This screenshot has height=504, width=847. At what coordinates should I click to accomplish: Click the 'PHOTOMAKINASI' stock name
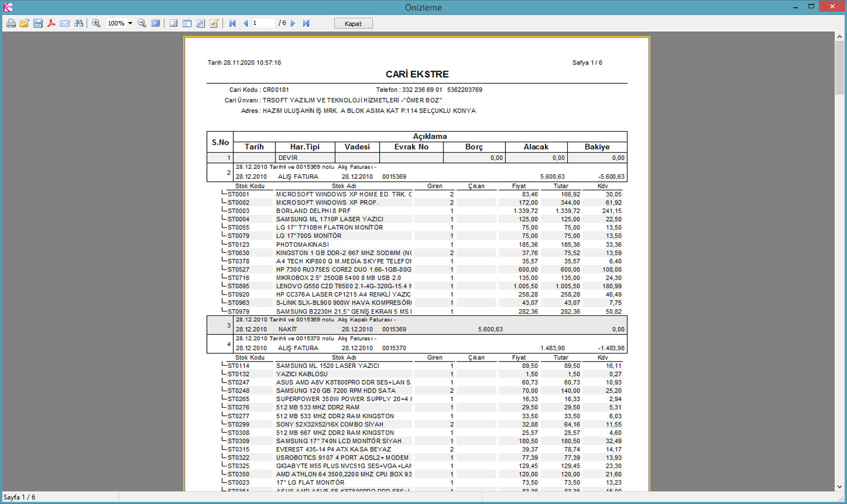(303, 244)
